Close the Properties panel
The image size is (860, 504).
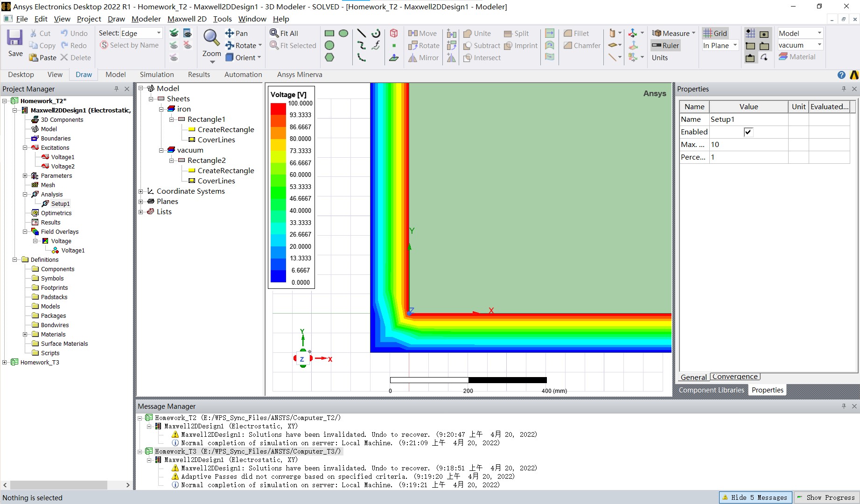[x=854, y=89]
